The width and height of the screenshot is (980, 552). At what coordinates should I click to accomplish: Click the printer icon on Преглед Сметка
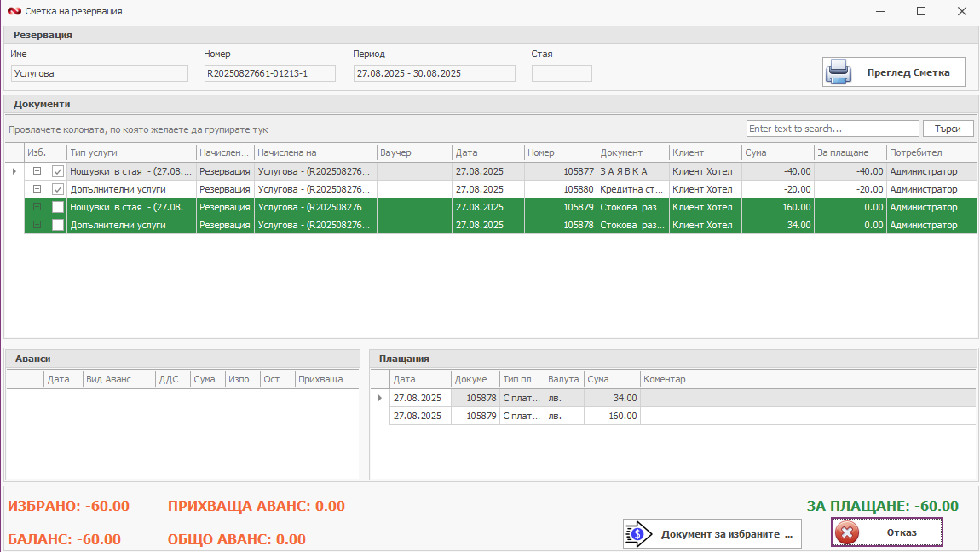tap(839, 72)
